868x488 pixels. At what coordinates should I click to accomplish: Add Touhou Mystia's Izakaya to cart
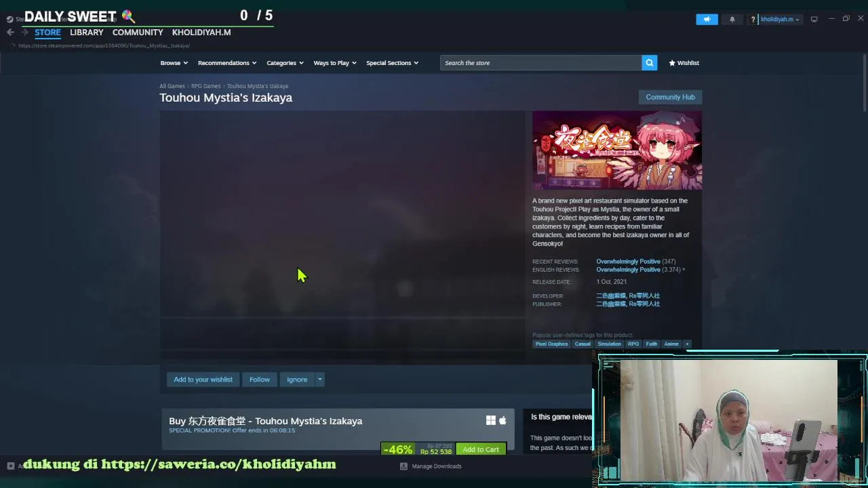(481, 449)
